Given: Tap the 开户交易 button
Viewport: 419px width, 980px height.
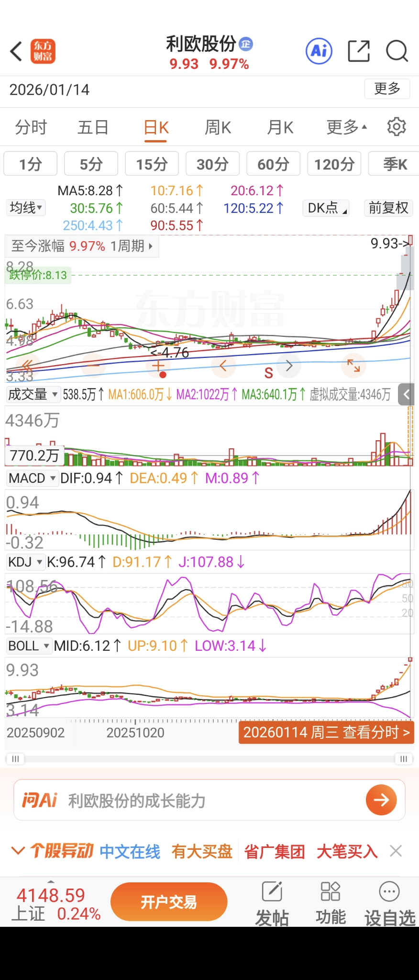Looking at the screenshot, I should pyautogui.click(x=169, y=902).
